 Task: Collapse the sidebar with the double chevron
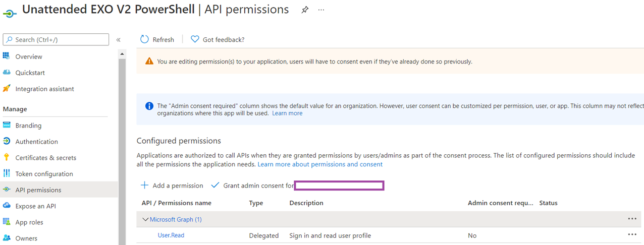pos(119,40)
